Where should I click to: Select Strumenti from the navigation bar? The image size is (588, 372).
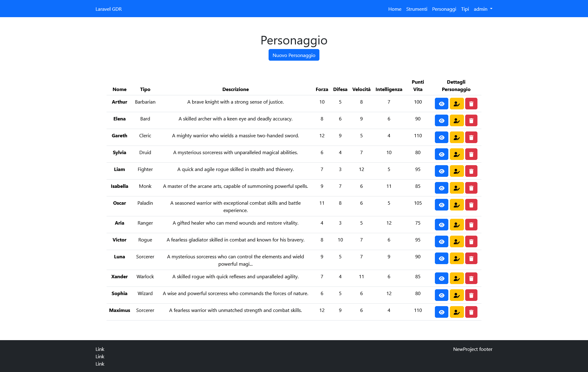417,9
